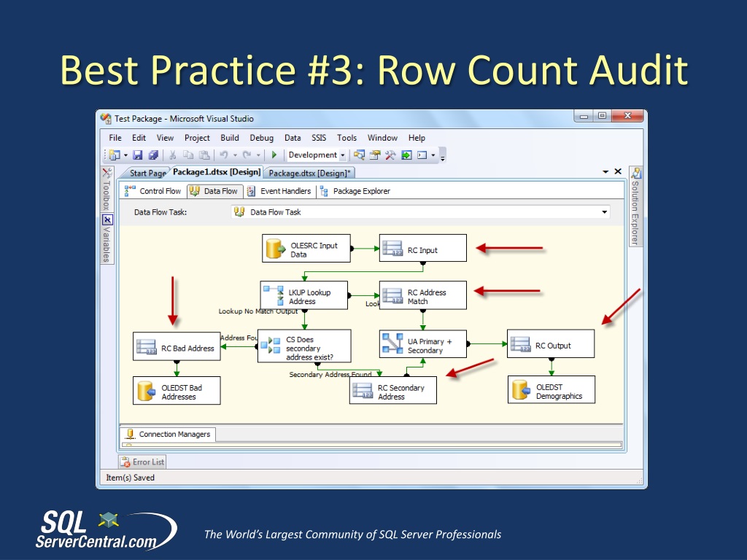Open the active documents list dropdown arrow
The image size is (747, 560).
pyautogui.click(x=605, y=171)
